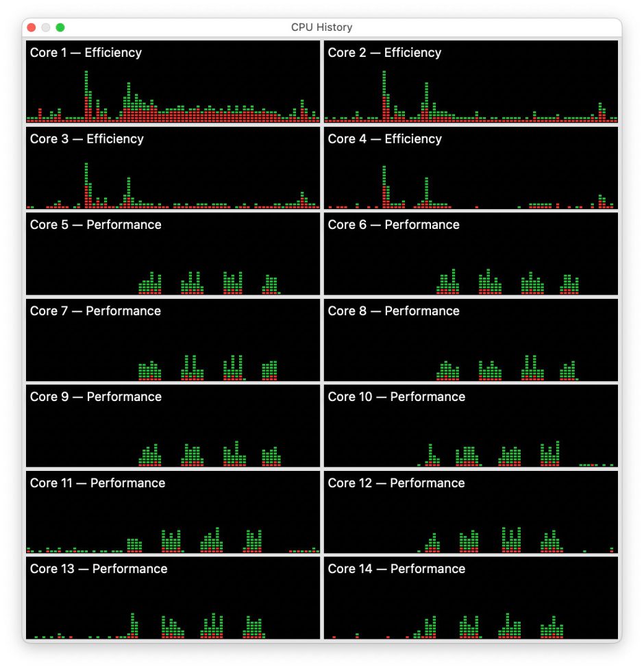Click the "Core 3 — Efficiency" label

86,138
